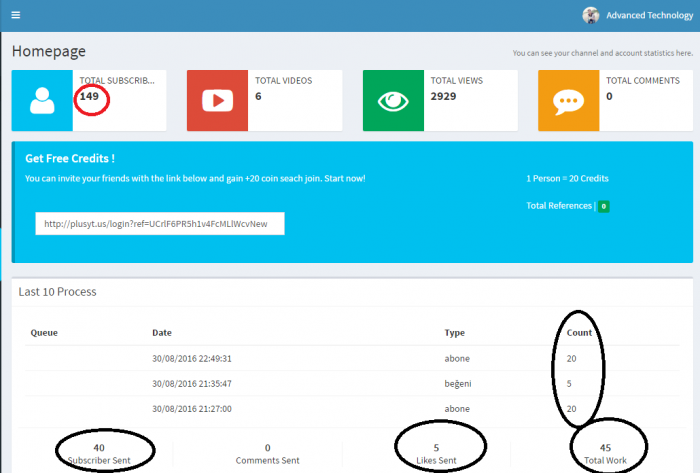Click the 5 Likes Sent statistic

(436, 454)
